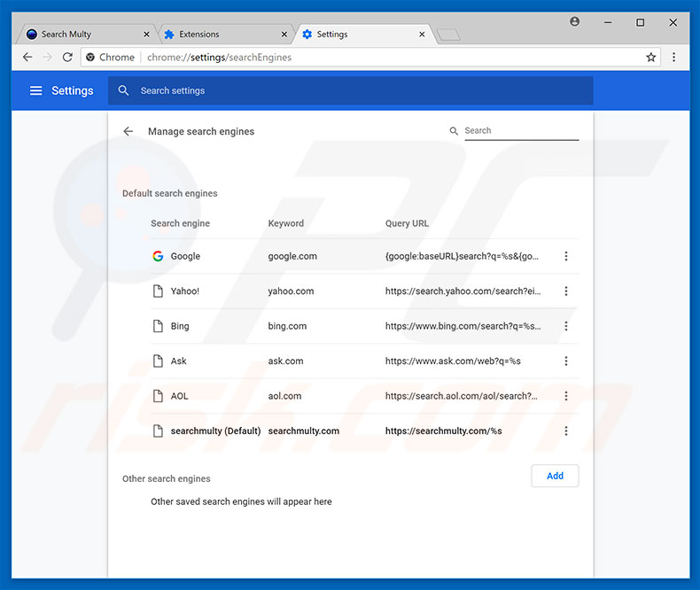700x590 pixels.
Task: Click the browser back navigation arrow
Action: point(27,57)
